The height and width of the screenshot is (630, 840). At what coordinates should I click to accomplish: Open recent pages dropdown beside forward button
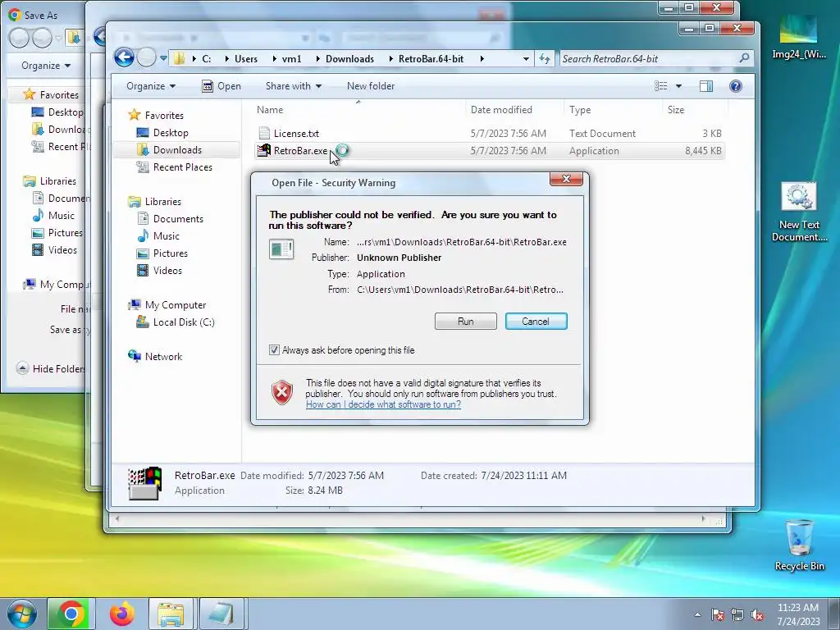coord(163,58)
